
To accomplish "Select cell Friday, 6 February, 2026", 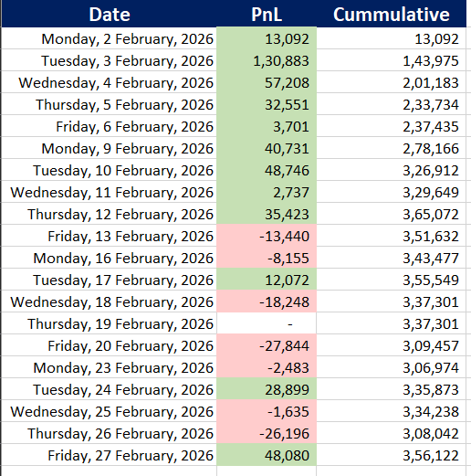I will point(110,126).
